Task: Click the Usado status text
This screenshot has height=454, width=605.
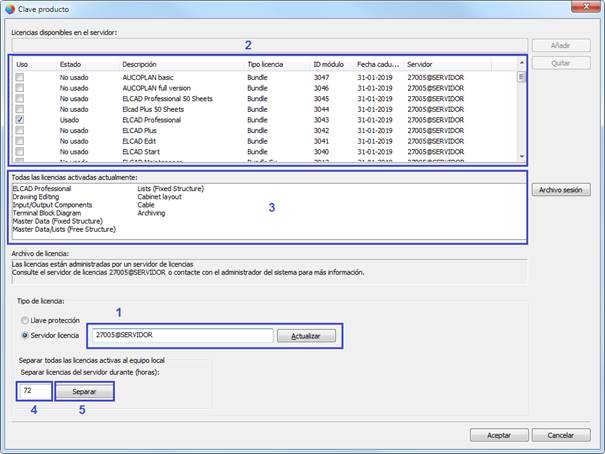Action: pos(69,120)
